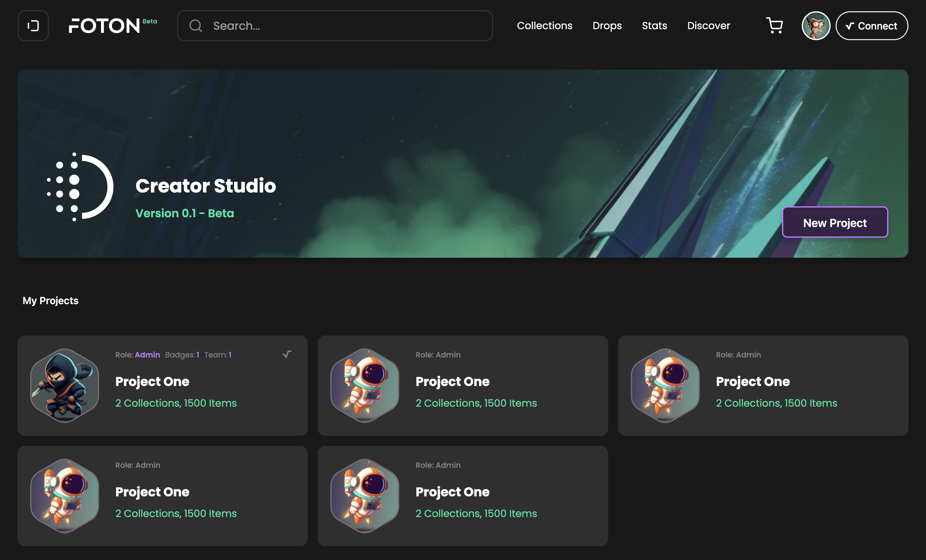Click the Connect wallet button
Screen dimensions: 926x560
point(871,25)
